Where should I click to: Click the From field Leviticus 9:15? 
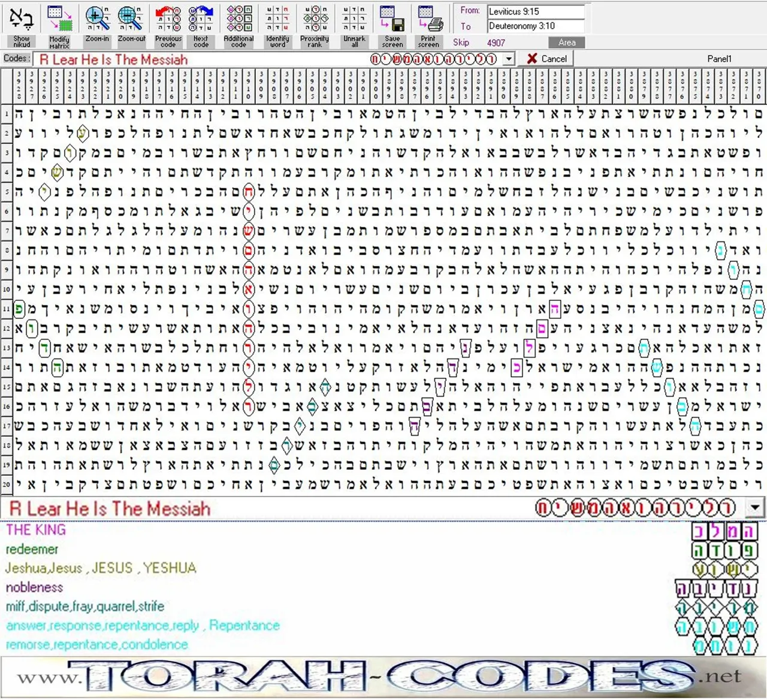click(535, 11)
